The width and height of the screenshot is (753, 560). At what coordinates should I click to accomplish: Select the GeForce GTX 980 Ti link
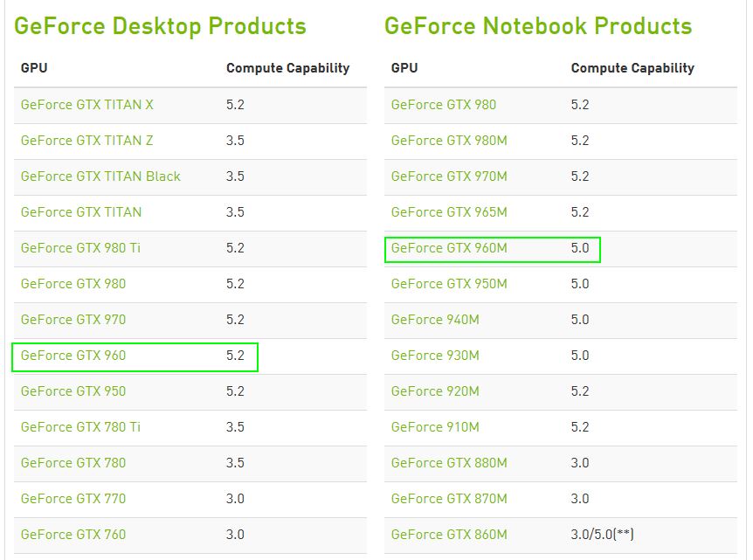click(80, 248)
